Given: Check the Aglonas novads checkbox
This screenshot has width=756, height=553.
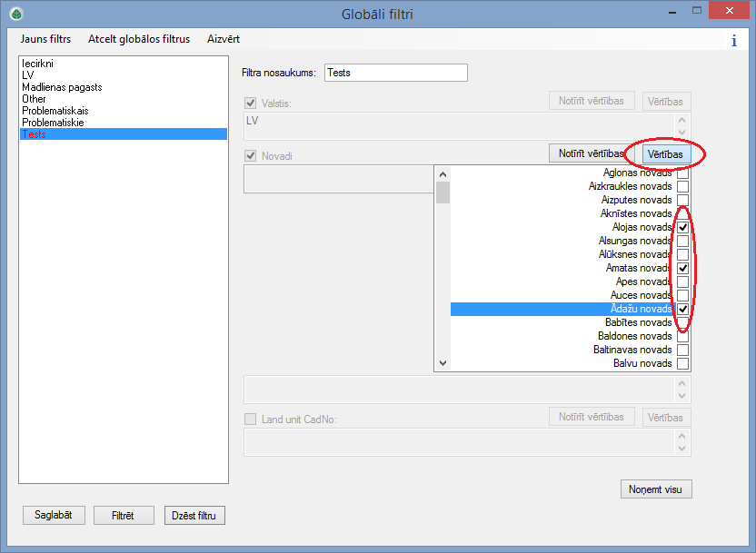Looking at the screenshot, I should click(x=682, y=173).
